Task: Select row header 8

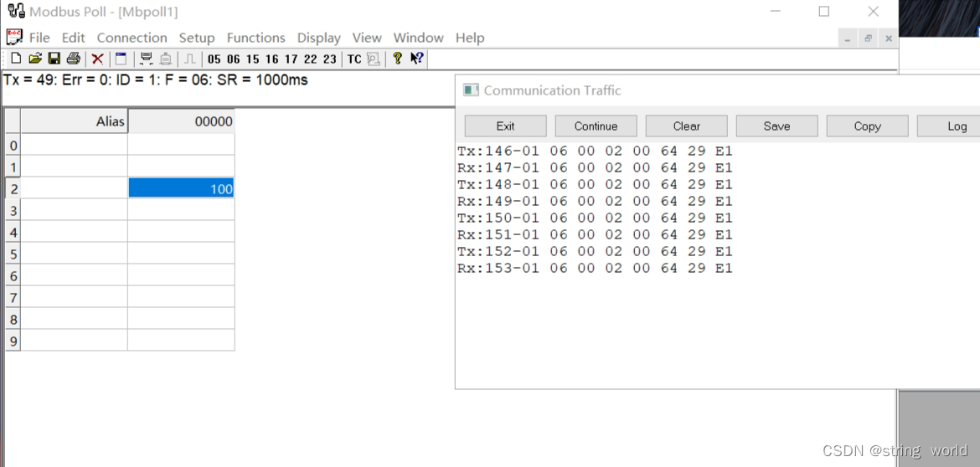Action: pyautogui.click(x=13, y=320)
